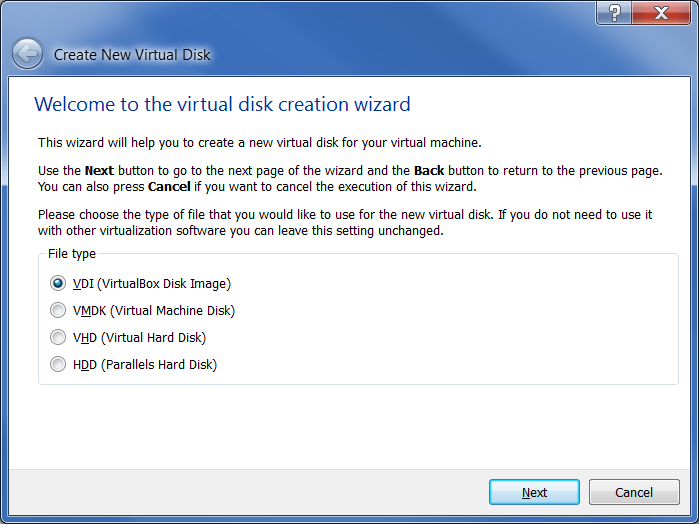Click the "HDD (Parallels Hard Disk)" label text

(145, 364)
